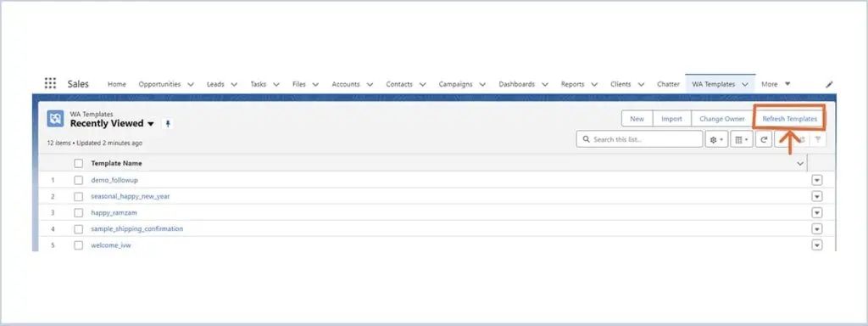Pin the Recently Viewed list view
Viewport: 868px width, 326px height.
click(168, 124)
